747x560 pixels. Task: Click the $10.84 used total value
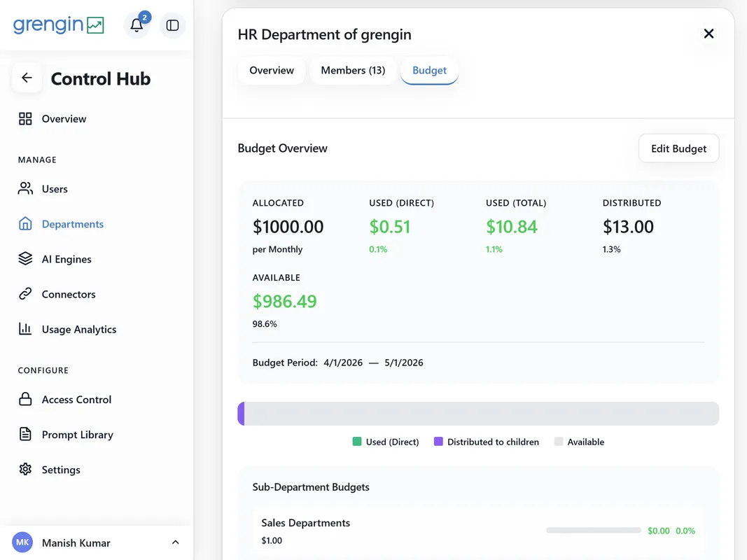[x=511, y=227]
